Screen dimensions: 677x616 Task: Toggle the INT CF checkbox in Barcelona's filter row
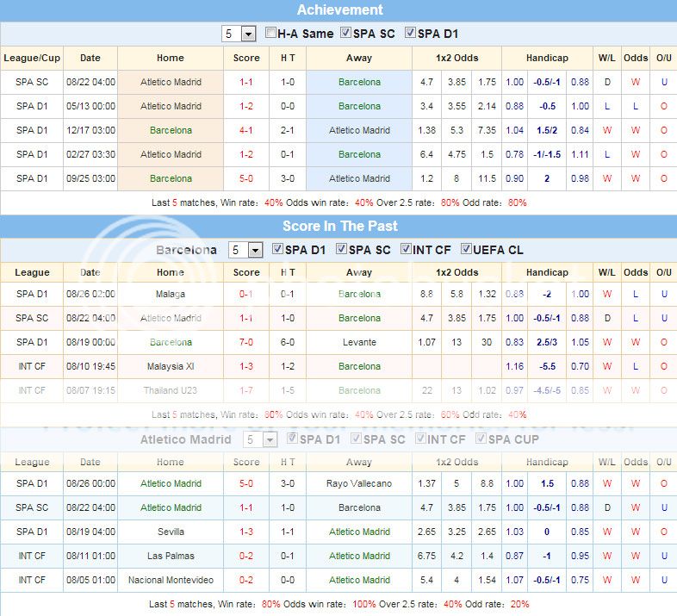point(407,250)
